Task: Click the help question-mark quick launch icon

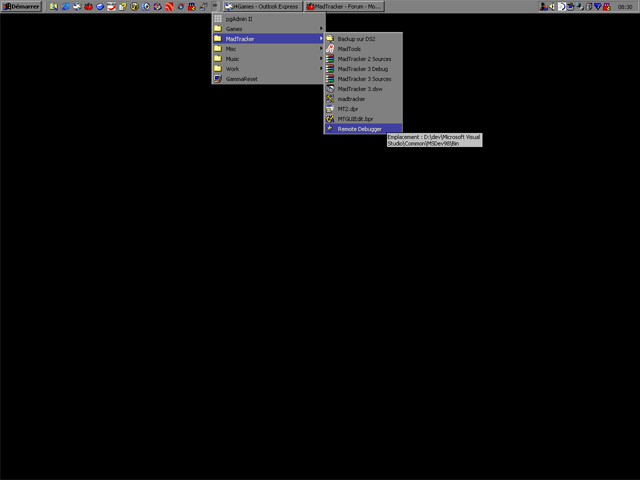Action: click(x=122, y=7)
